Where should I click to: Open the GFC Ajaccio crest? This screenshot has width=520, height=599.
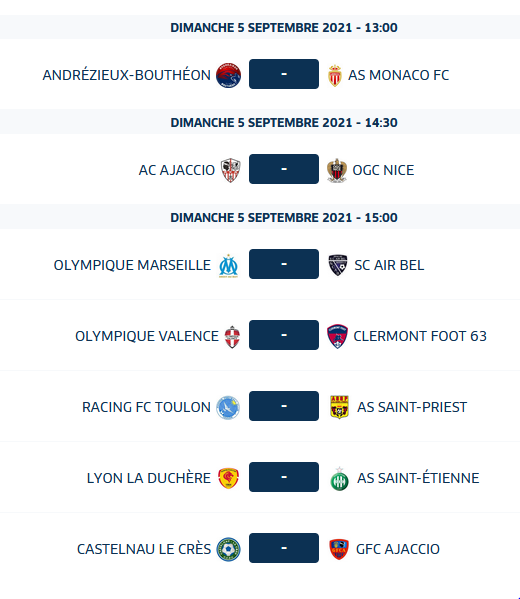point(339,549)
